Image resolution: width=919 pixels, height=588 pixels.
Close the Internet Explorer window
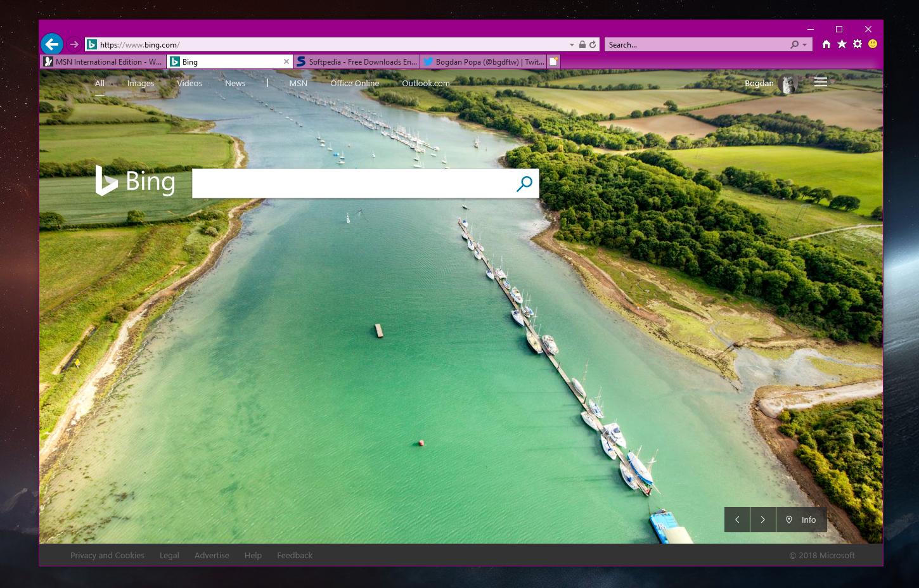tap(868, 29)
